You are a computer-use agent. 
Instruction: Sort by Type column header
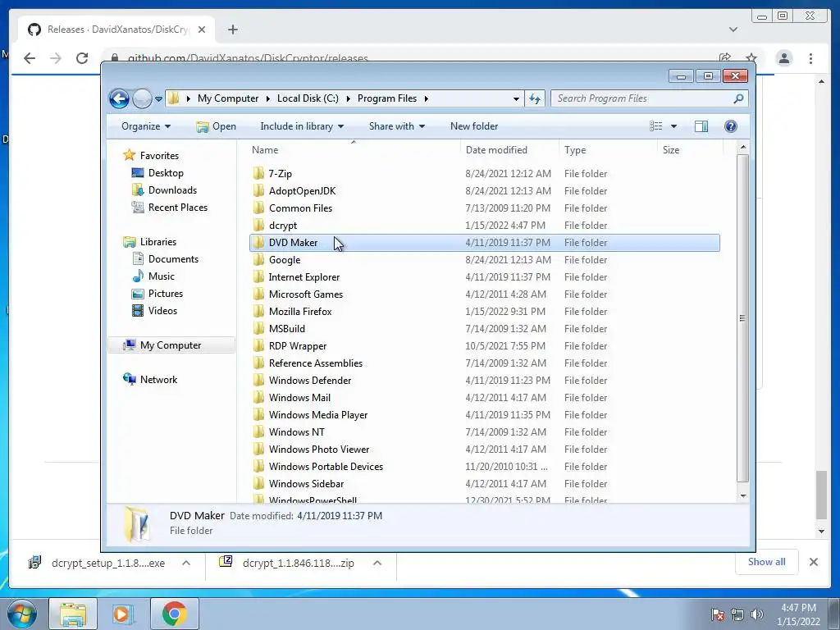pyautogui.click(x=608, y=150)
